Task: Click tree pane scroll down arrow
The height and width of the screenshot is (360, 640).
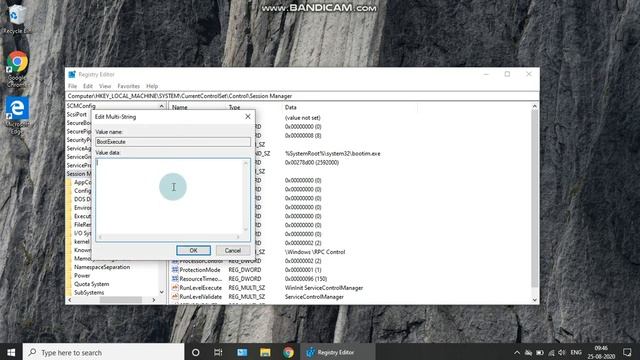Action: (x=162, y=292)
